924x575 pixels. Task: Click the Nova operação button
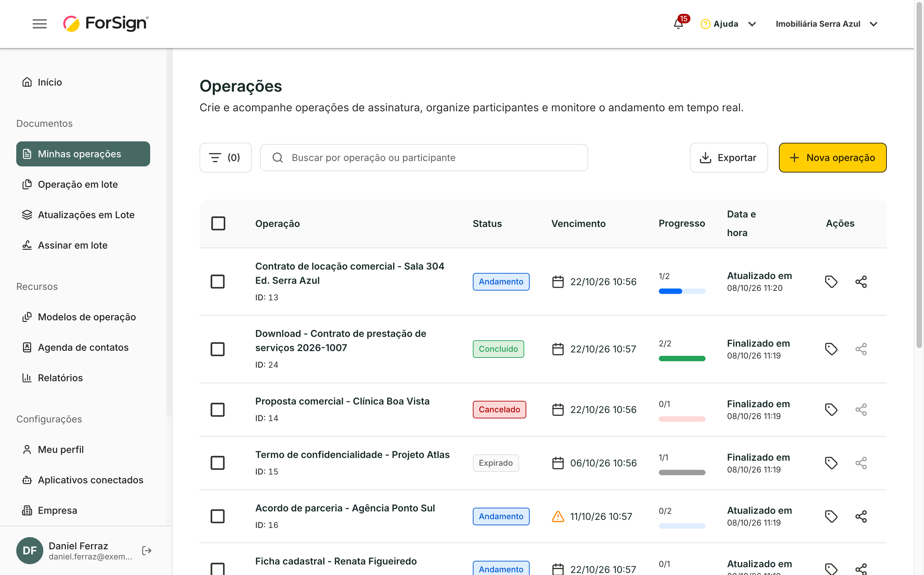pos(833,157)
